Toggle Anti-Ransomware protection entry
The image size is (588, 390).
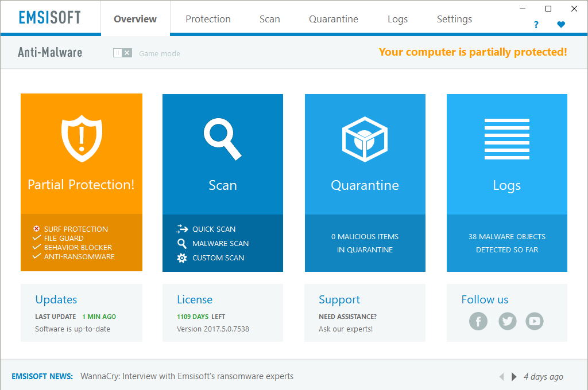[x=79, y=256]
